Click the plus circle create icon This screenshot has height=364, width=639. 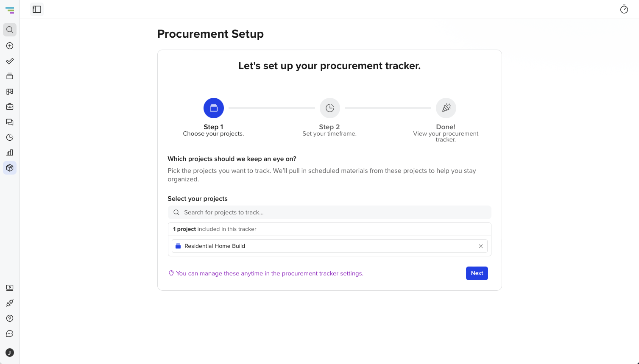pyautogui.click(x=10, y=46)
